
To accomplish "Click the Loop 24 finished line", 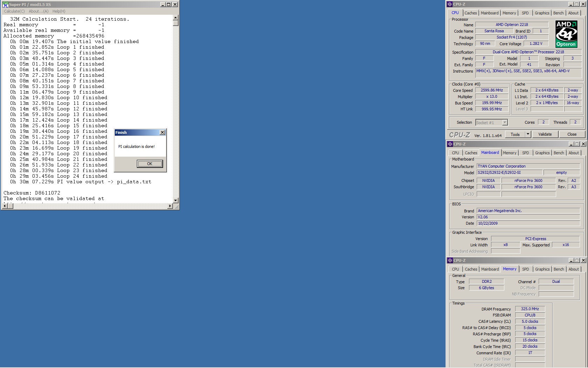I will click(x=59, y=176).
